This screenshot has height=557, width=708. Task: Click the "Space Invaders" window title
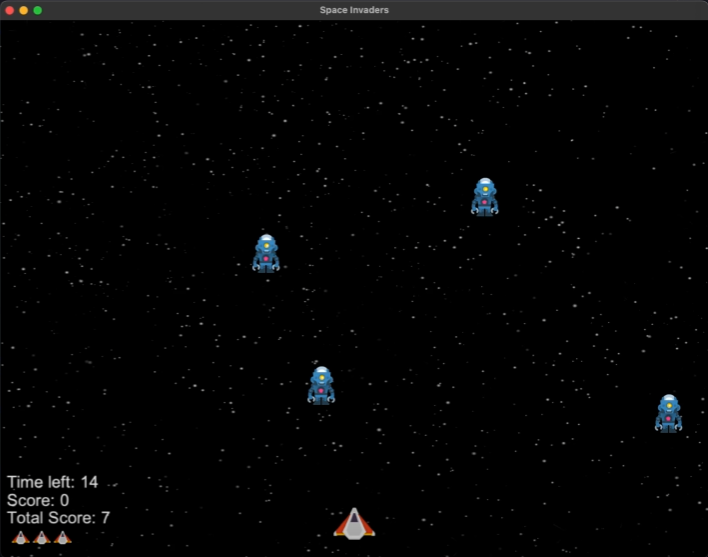pos(354,10)
